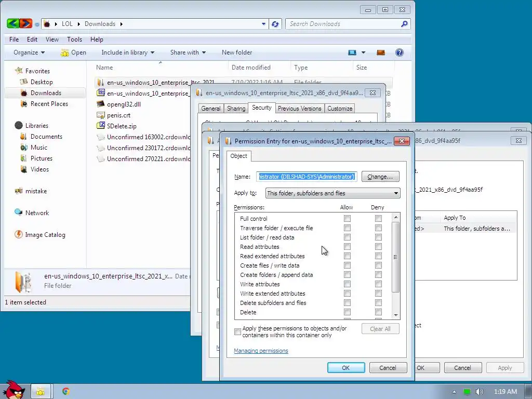Viewport: 532px width, 399px height.
Task: Cancel the Permission Entry dialog
Action: [x=388, y=368]
